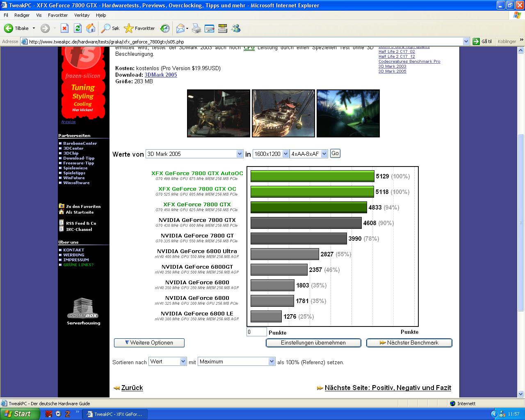Open the Mail button dropdown arrow
Viewport: 525px width, 420px height.
pos(187,28)
